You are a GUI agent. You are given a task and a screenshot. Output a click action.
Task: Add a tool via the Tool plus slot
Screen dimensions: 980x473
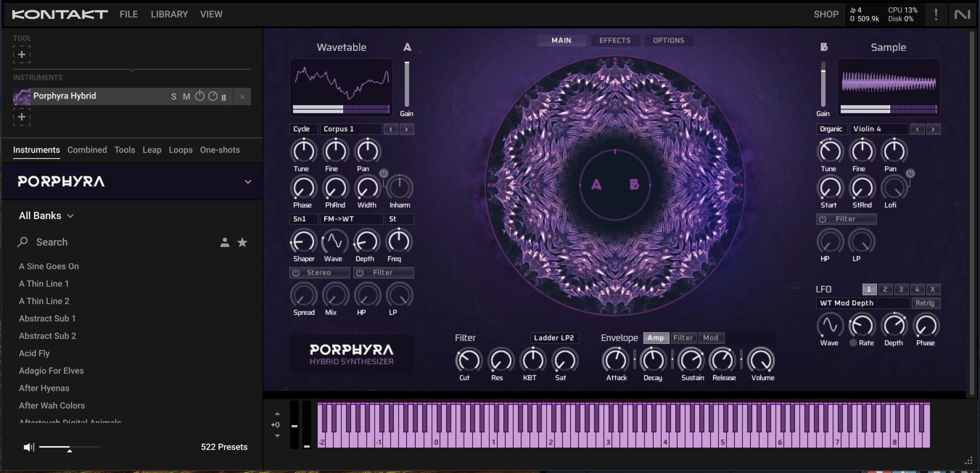(x=22, y=54)
